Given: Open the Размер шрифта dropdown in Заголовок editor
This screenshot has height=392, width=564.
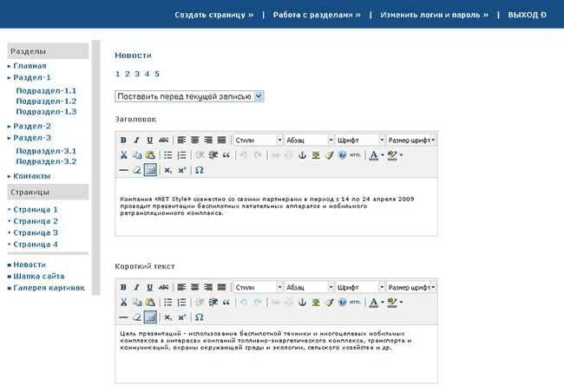Looking at the screenshot, I should [411, 140].
